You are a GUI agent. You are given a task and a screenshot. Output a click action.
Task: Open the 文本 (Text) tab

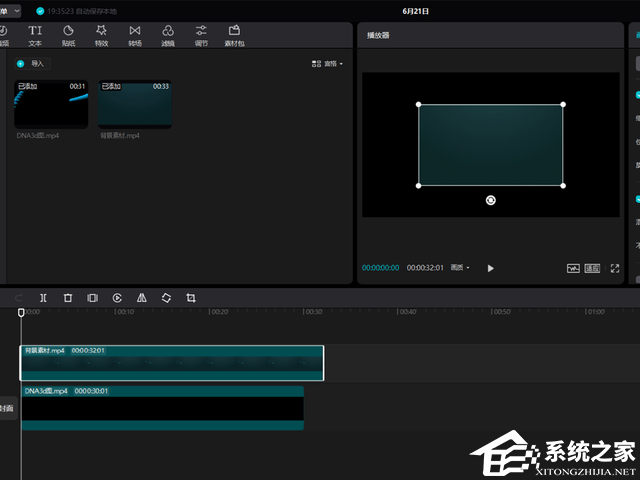(x=35, y=35)
